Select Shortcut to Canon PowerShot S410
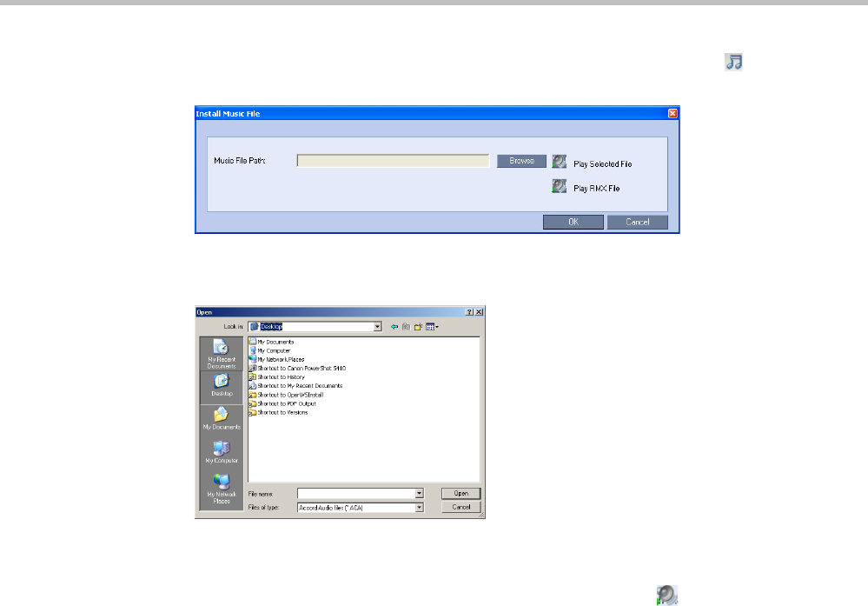 [x=297, y=369]
